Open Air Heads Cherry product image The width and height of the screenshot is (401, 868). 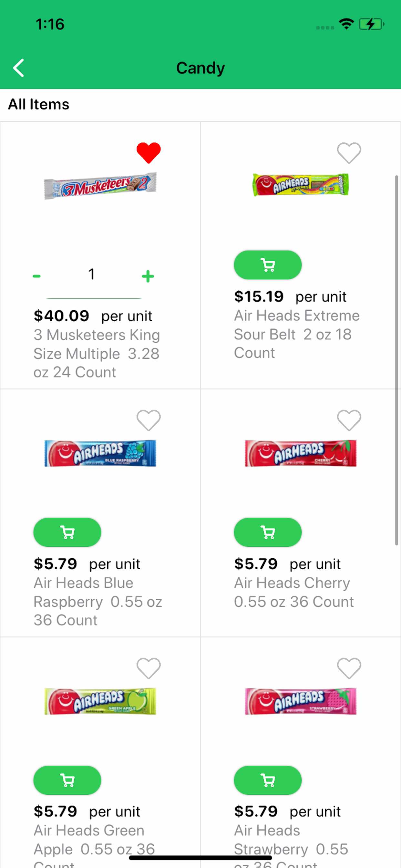coord(301,453)
